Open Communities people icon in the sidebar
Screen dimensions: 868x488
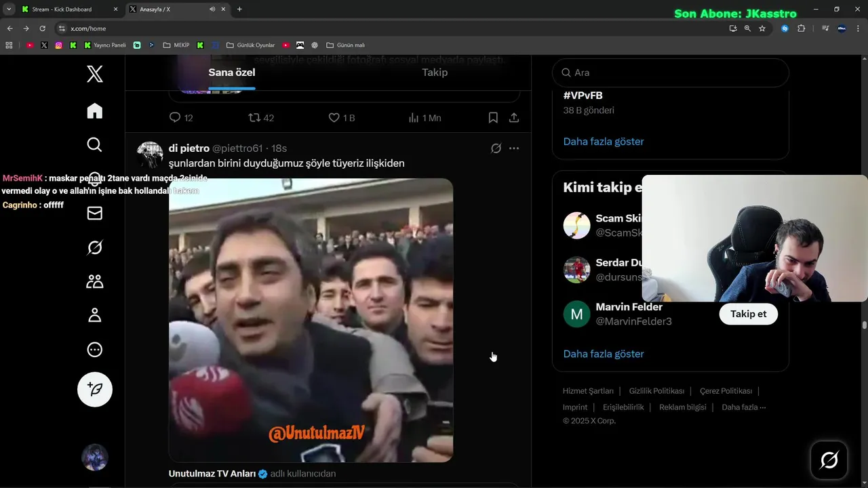[x=95, y=281]
